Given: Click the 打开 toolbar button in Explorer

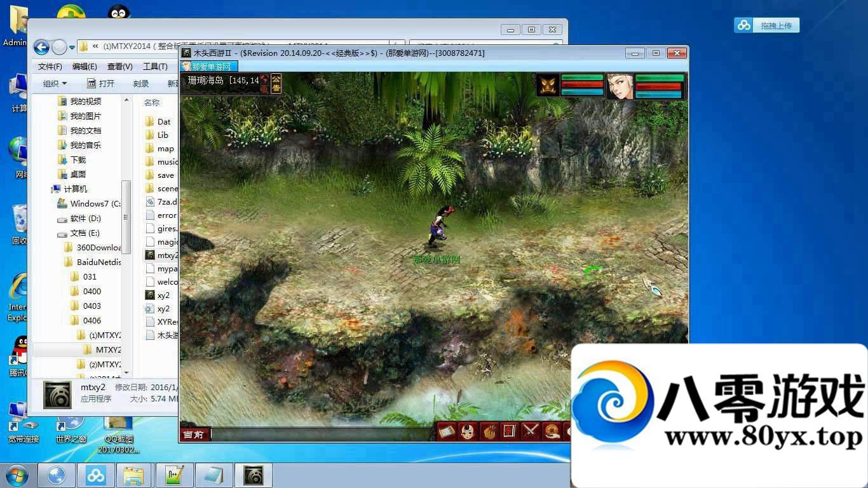Looking at the screenshot, I should tap(101, 83).
